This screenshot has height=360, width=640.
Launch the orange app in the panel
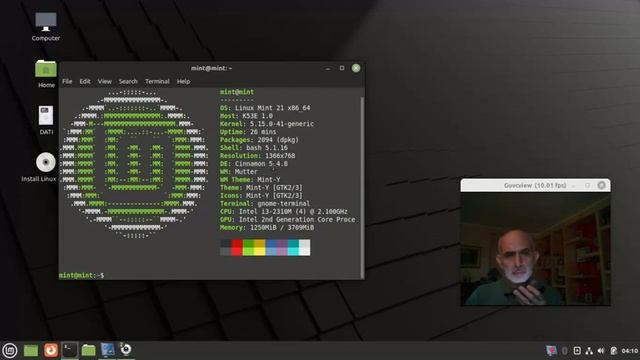(51, 350)
